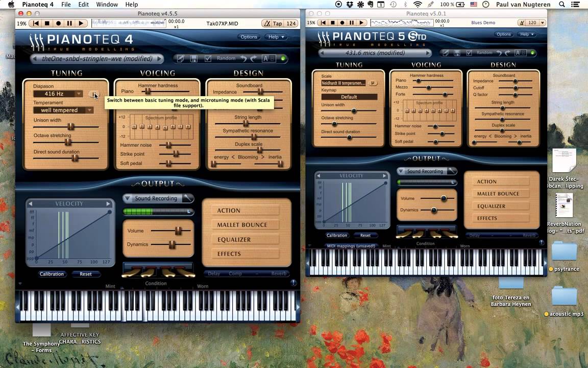588x368 pixels.
Task: Toggle the limiter L button in Pianoteq 4
Action: [x=189, y=212]
